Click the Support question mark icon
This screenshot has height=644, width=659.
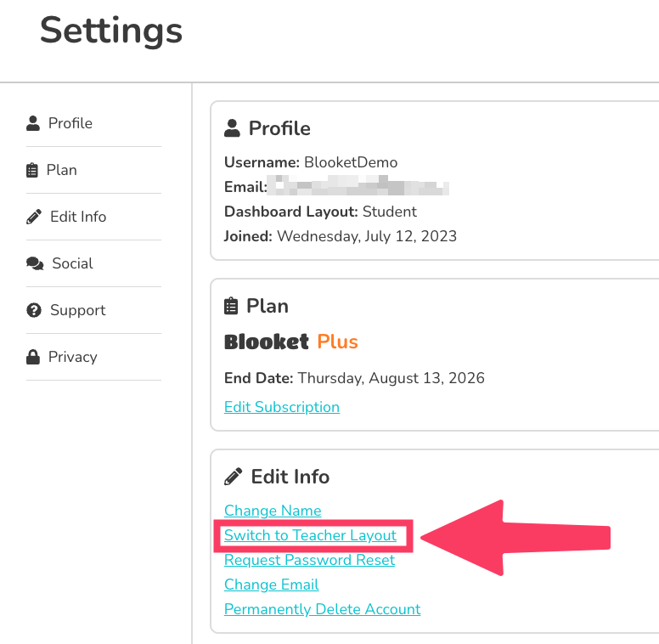pyautogui.click(x=34, y=310)
